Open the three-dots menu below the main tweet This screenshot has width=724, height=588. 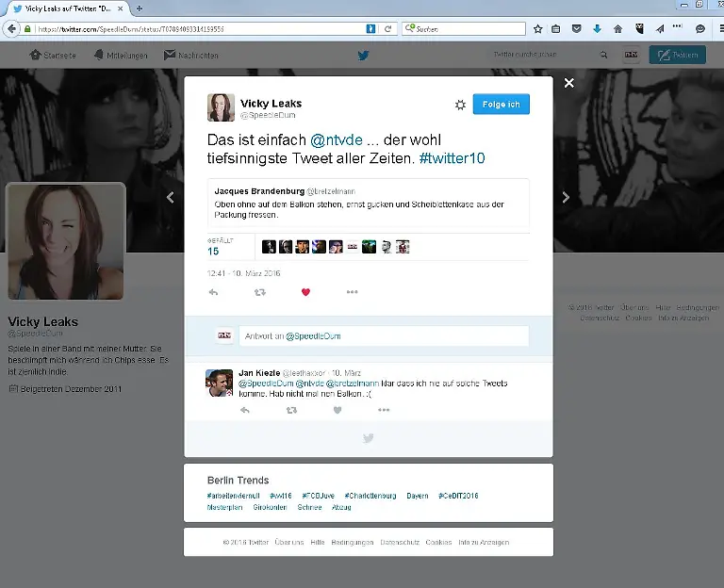tap(352, 292)
